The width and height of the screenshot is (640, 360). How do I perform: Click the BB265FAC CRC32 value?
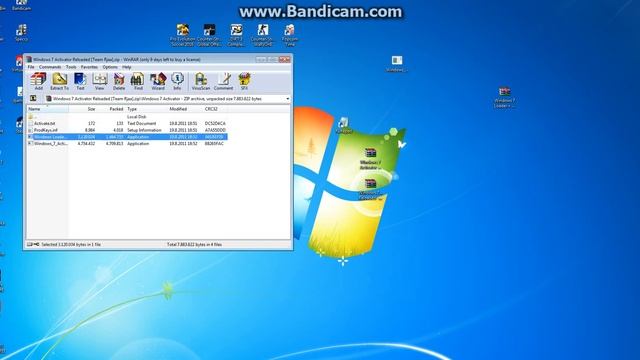click(214, 144)
